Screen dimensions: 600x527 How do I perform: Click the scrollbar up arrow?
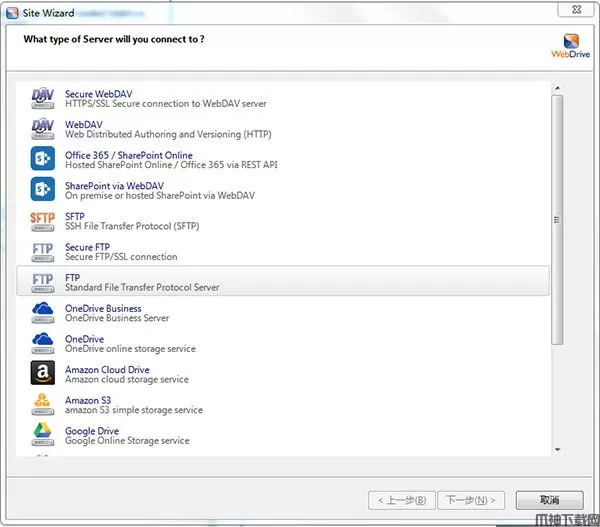(557, 88)
